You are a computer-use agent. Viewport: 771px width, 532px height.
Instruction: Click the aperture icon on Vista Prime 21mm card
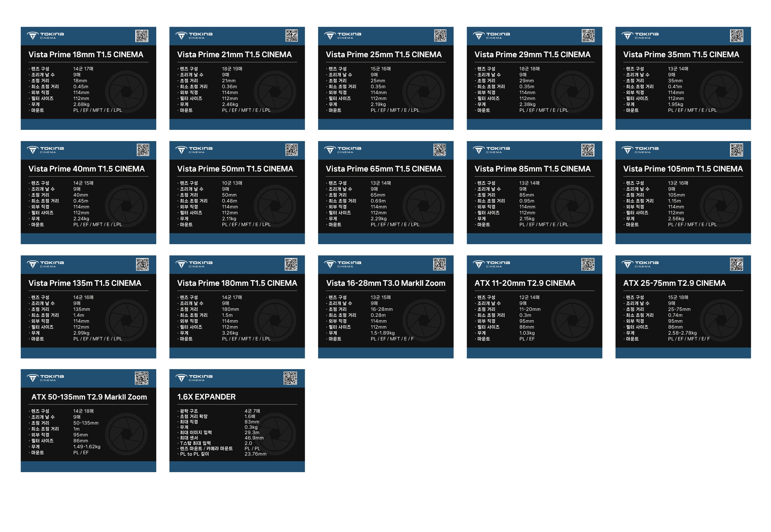275,91
